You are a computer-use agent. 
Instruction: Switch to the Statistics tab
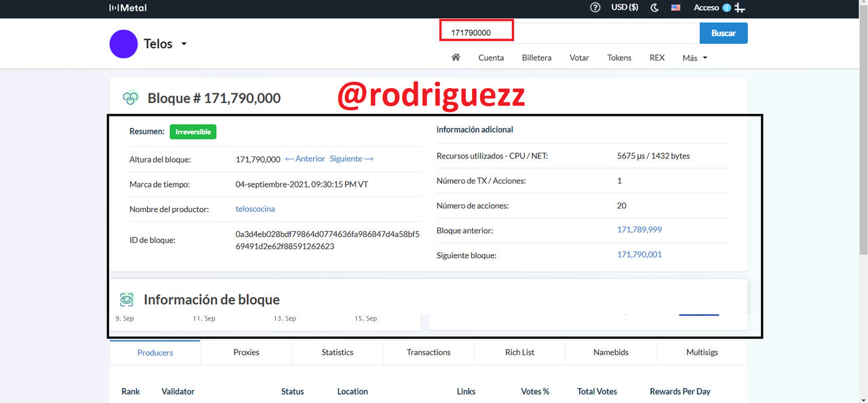pos(338,352)
